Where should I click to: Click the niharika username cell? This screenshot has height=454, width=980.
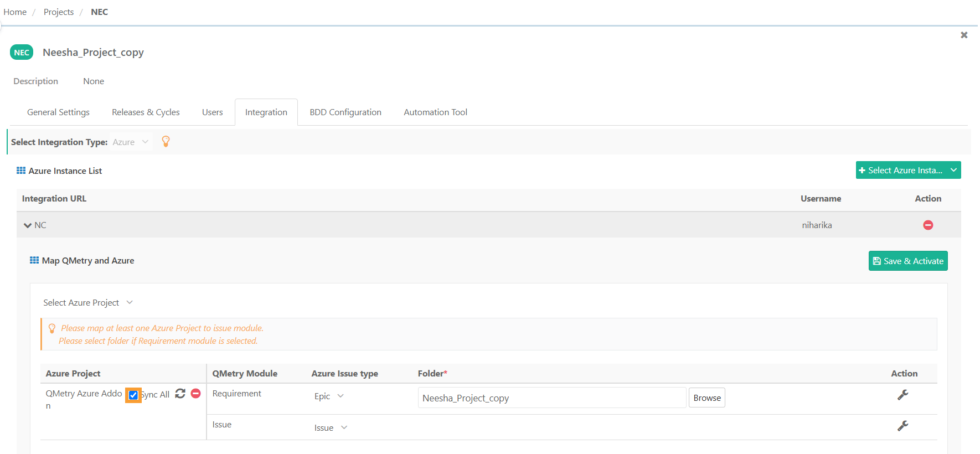coord(817,225)
